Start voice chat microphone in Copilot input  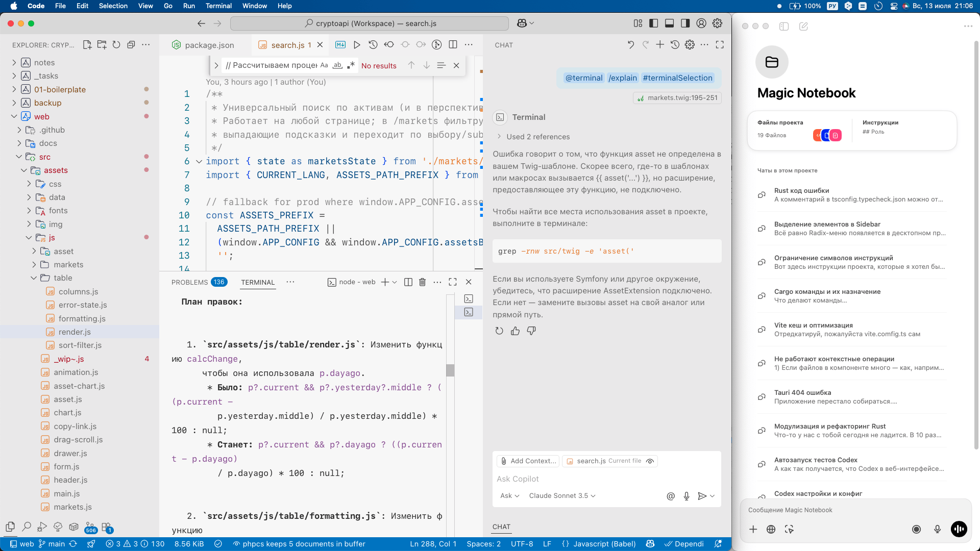687,496
